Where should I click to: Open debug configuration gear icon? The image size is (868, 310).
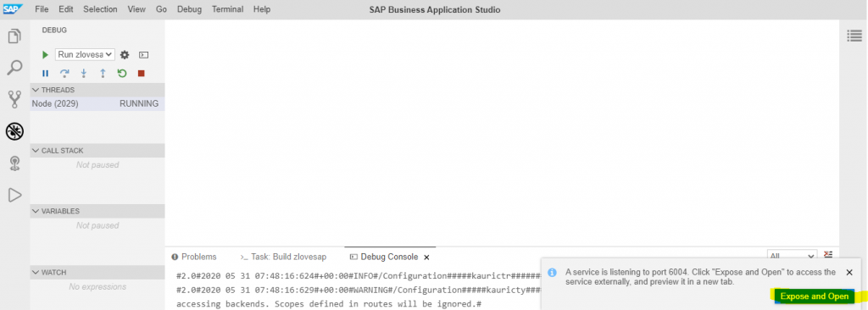coord(125,55)
